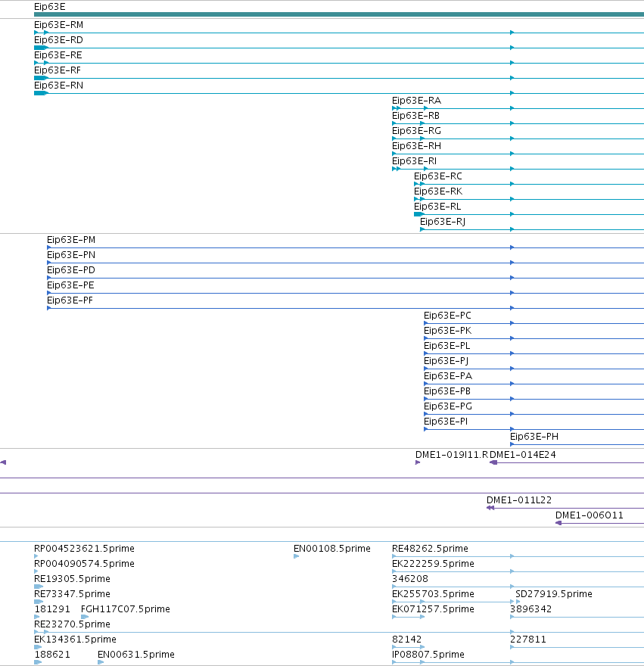
Task: Select protein Eip63E-PB label
Action: (x=447, y=391)
